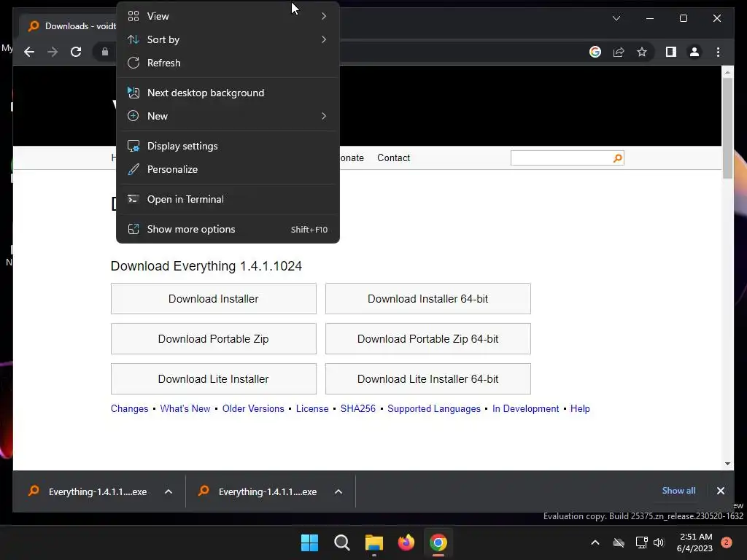This screenshot has width=747, height=560.
Task: Launch Firefox from taskbar
Action: click(x=406, y=542)
